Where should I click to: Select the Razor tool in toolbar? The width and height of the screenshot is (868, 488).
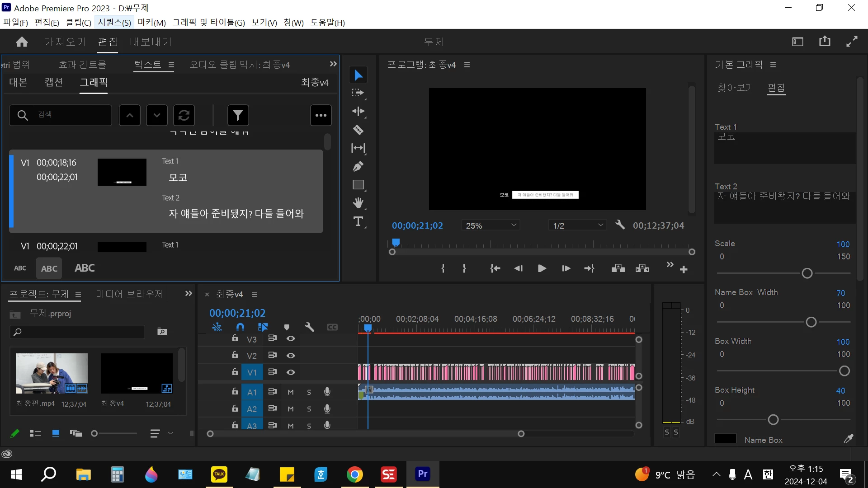[x=358, y=130]
